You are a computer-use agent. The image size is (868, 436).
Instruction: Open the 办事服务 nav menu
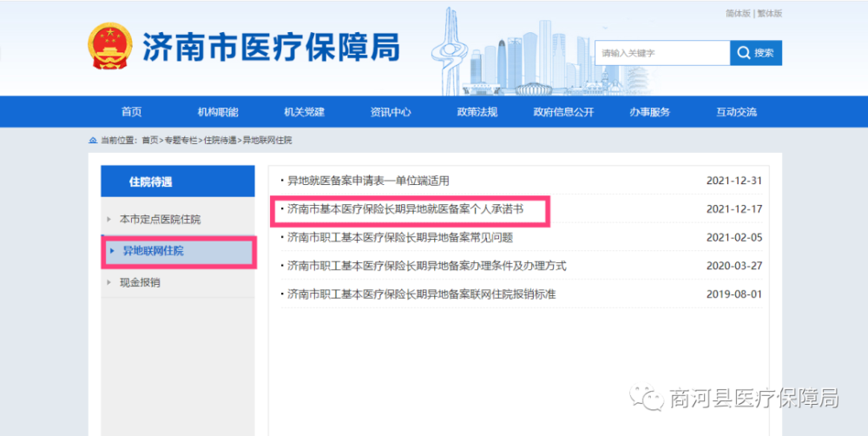(650, 112)
